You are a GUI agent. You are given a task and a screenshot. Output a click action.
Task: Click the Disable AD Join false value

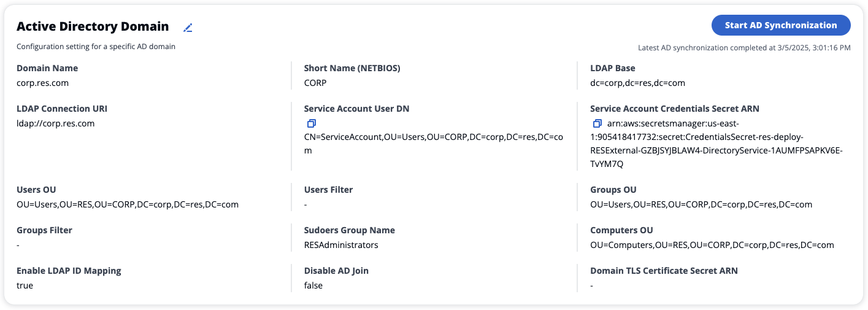coord(313,285)
